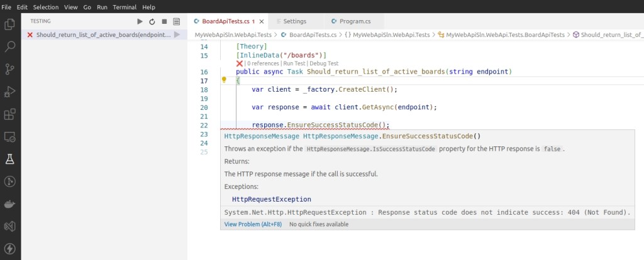Run all tests in Testing panel

(x=140, y=21)
